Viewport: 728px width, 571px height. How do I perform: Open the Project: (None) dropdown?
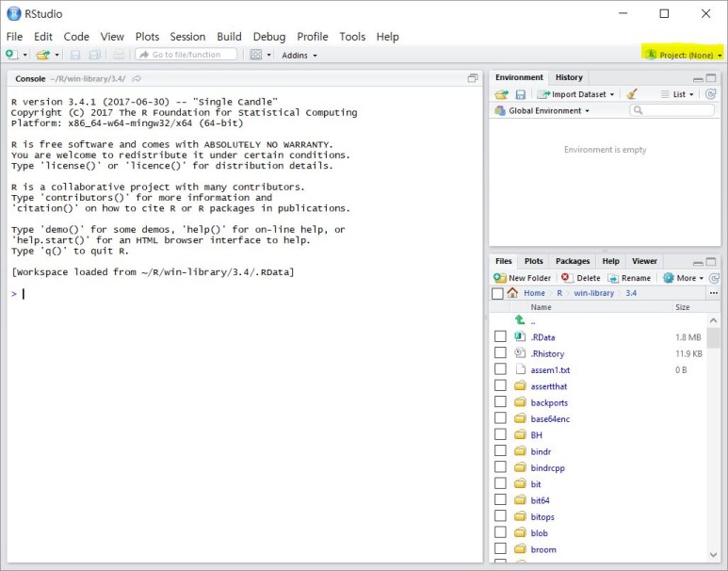pyautogui.click(x=684, y=55)
